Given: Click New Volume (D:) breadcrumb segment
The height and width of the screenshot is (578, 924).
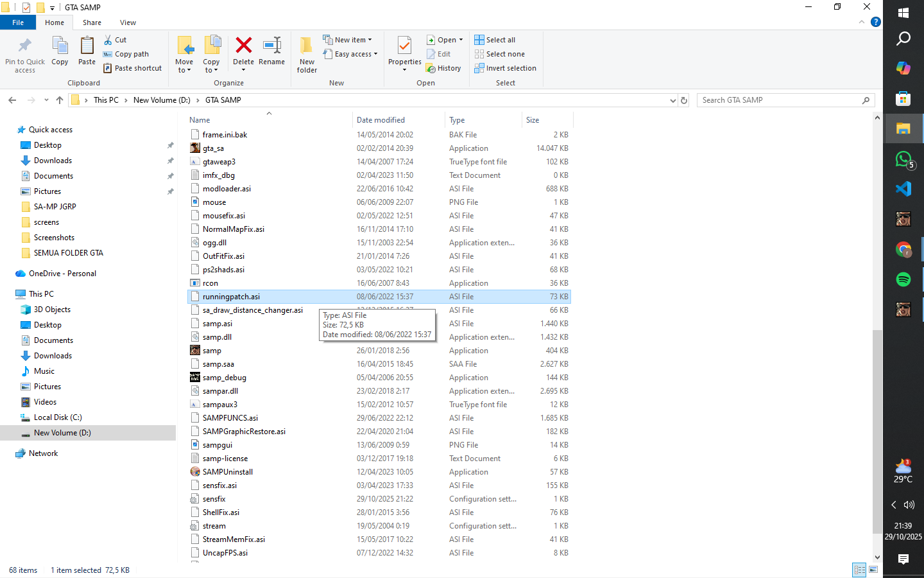Looking at the screenshot, I should (162, 100).
